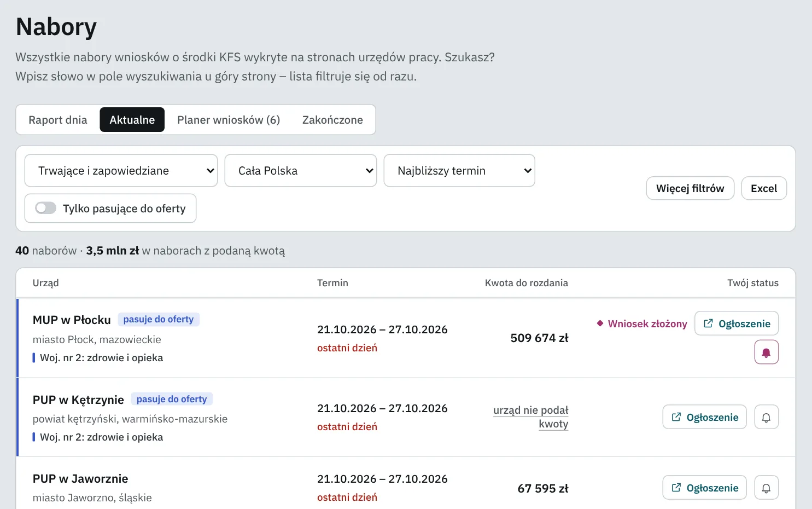Click "Woj. nr 2: zdrowie i opieka" under PUP w Kętrzynie
The height and width of the screenshot is (509, 812).
102,437
